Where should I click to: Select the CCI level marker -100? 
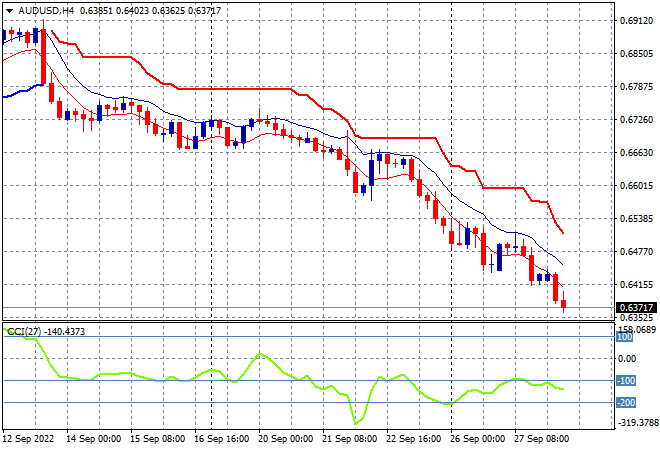626,381
